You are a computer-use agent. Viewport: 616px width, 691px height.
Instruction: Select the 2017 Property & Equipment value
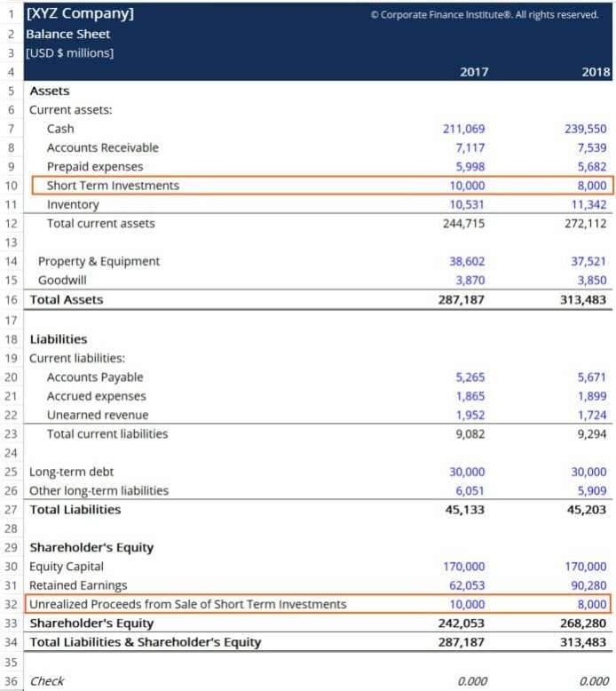pos(463,261)
